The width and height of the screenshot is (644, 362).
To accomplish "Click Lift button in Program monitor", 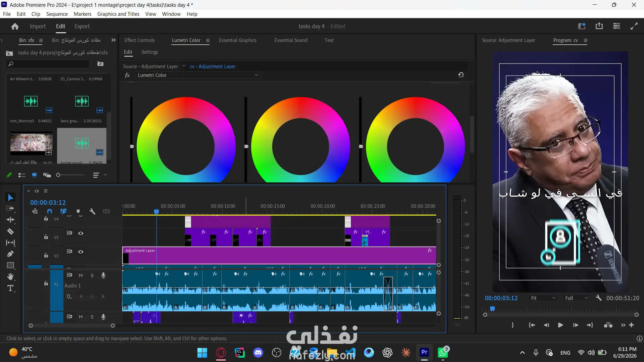I will coord(608,325).
